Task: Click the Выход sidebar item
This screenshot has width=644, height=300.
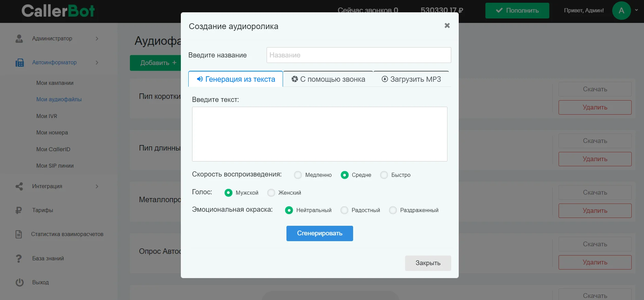Action: pos(41,283)
